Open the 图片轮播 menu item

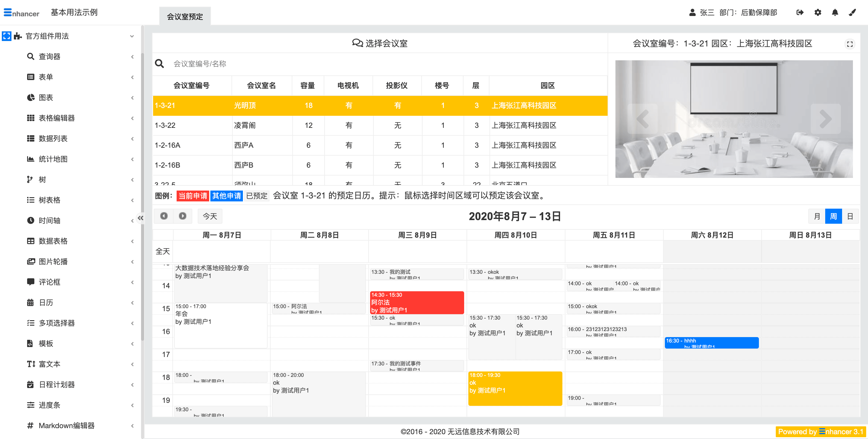[53, 261]
